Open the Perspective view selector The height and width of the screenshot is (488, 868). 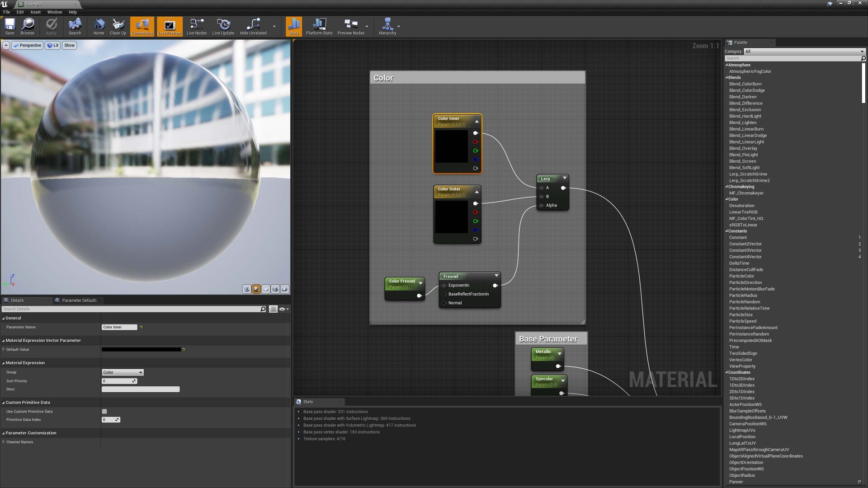(27, 45)
